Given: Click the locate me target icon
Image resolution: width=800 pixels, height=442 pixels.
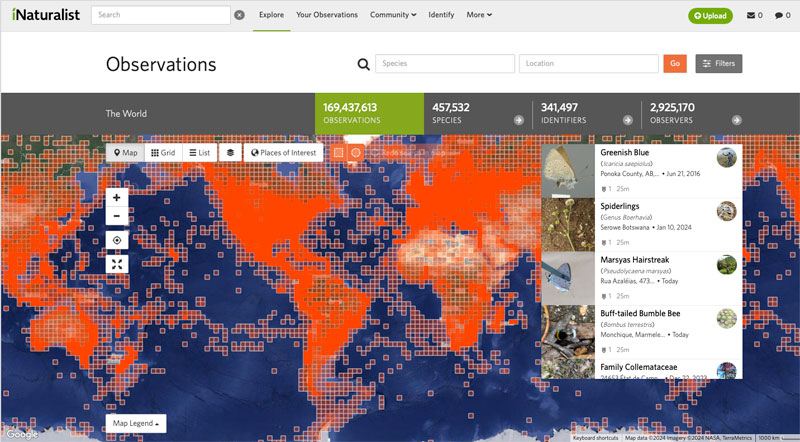Looking at the screenshot, I should click(x=117, y=240).
